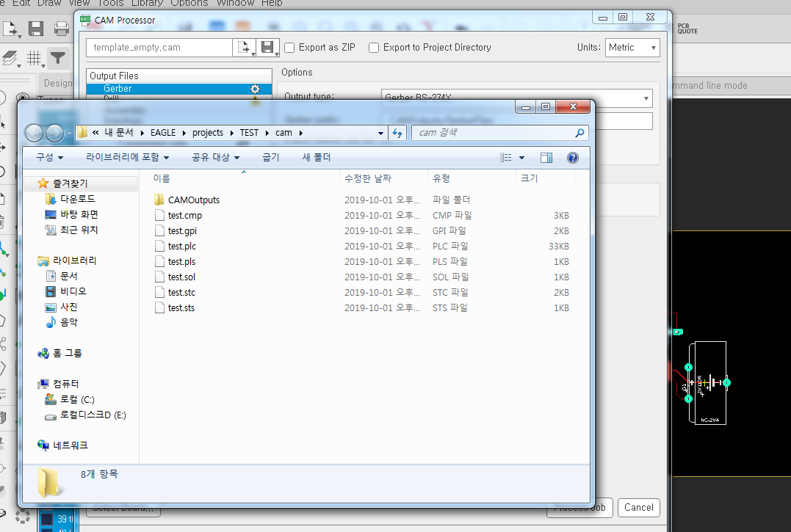
Task: Open the Explorer help icon
Action: pyautogui.click(x=573, y=158)
